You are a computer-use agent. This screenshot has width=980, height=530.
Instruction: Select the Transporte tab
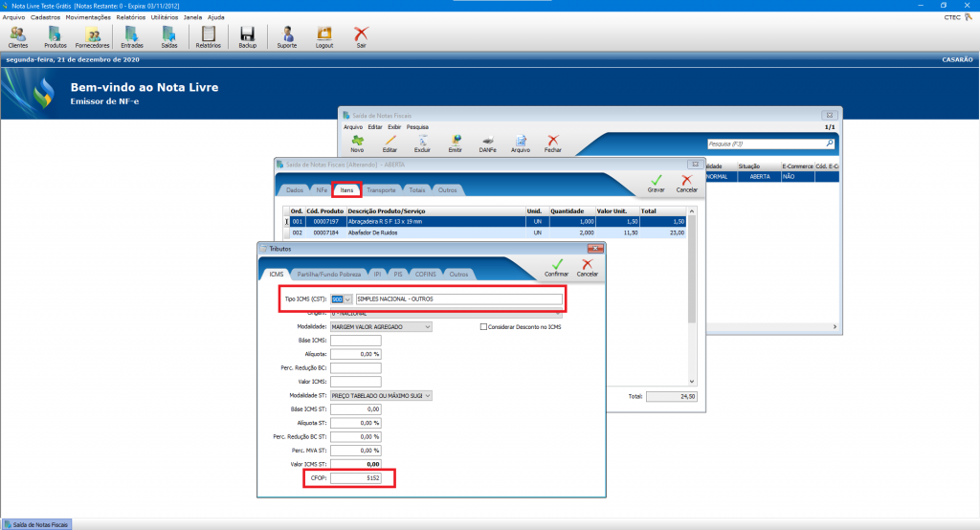tap(381, 189)
